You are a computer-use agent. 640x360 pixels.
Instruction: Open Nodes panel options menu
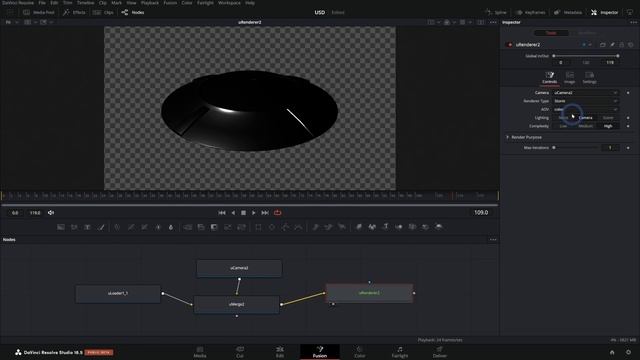point(493,240)
